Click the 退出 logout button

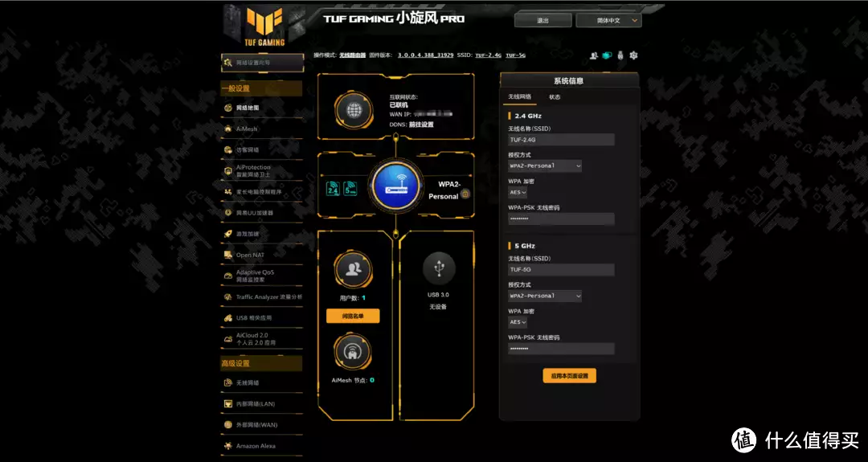542,20
